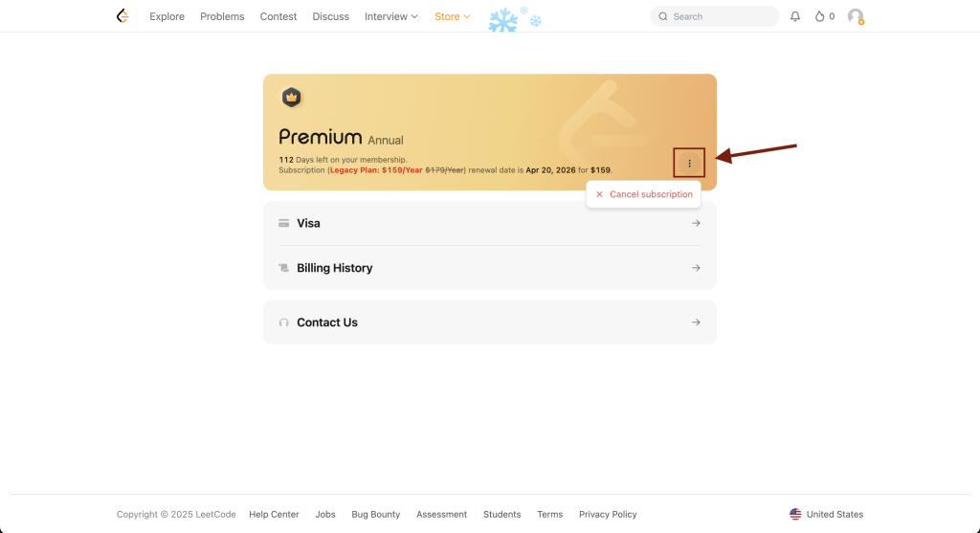The width and height of the screenshot is (980, 533).
Task: Select Cancel subscription from the popup
Action: pos(644,194)
